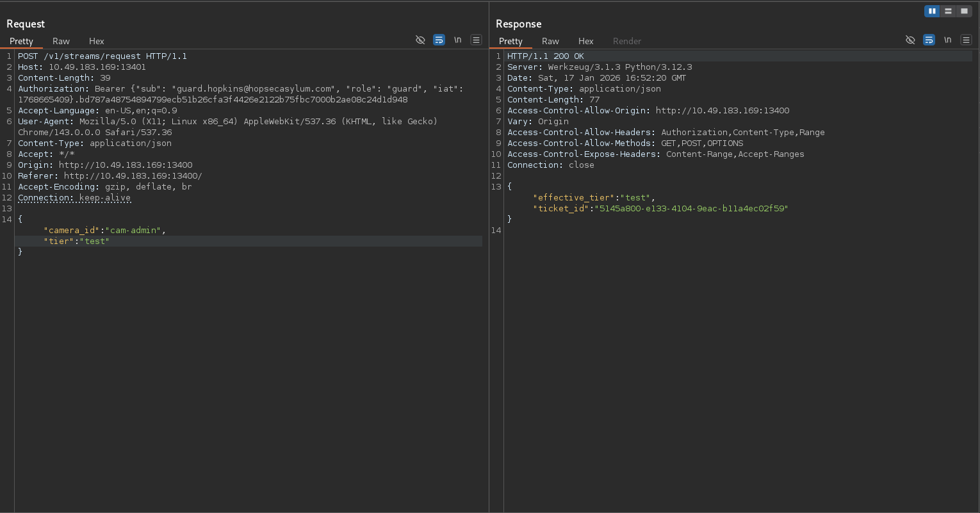Toggle hidden-content eye icon in Request panel
The width and height of the screenshot is (980, 513).
(420, 40)
